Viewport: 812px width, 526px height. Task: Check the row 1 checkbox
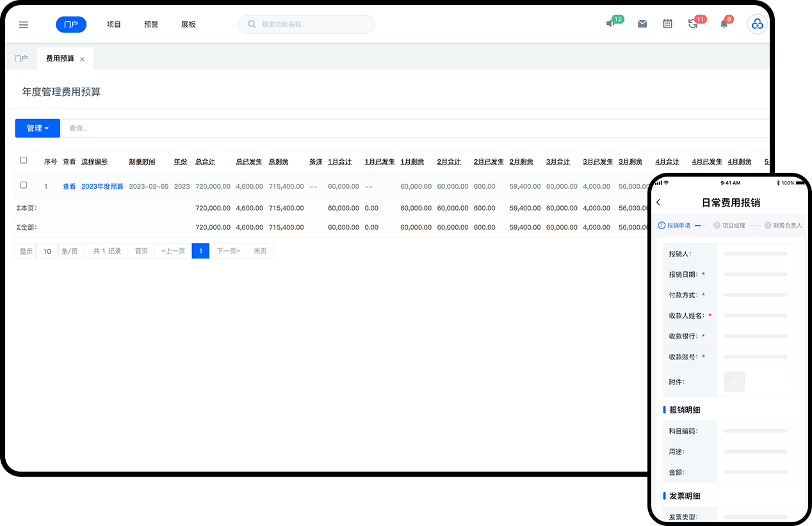coord(24,186)
